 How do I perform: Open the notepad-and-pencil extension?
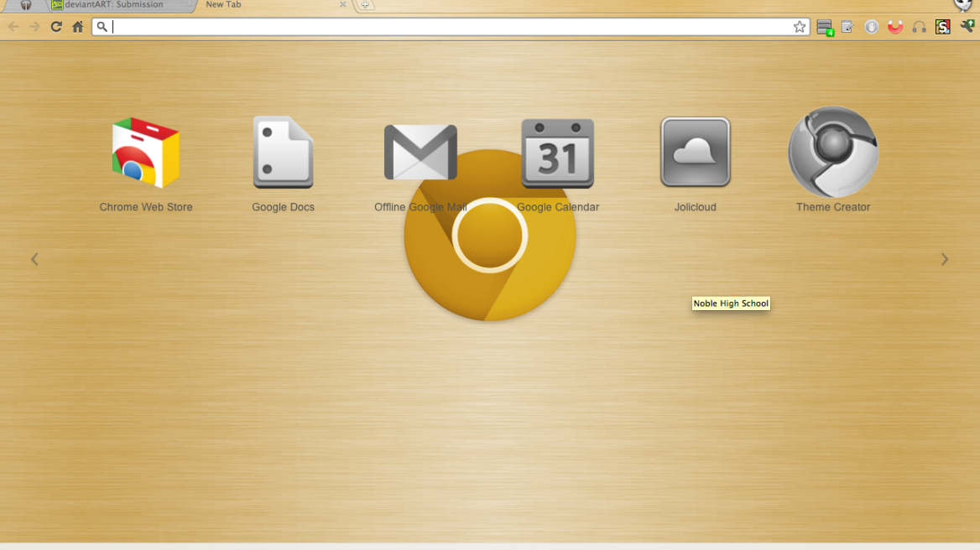(847, 27)
